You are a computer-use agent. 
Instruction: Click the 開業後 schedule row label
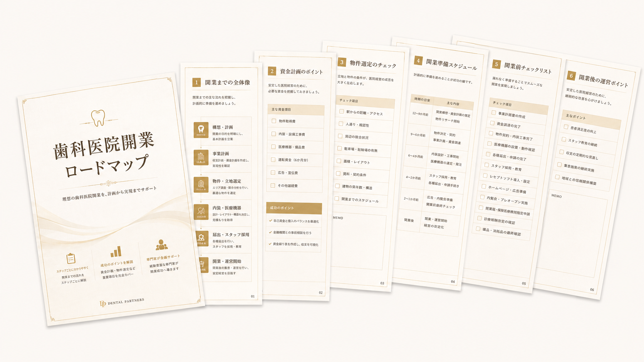(409, 220)
